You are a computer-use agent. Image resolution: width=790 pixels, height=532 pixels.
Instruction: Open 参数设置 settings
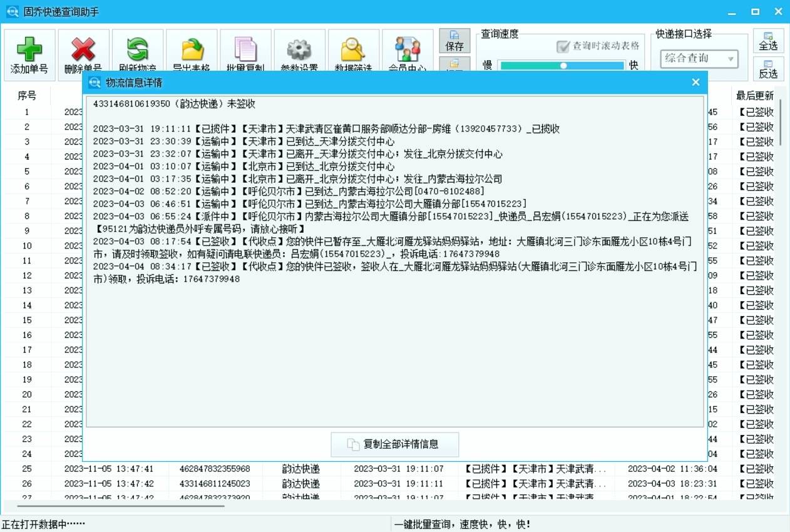click(x=299, y=53)
